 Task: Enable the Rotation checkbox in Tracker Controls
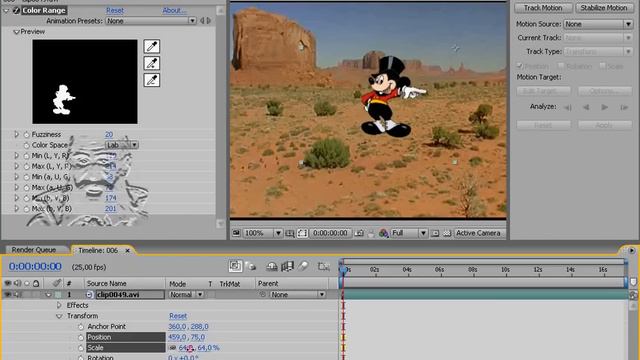[561, 66]
